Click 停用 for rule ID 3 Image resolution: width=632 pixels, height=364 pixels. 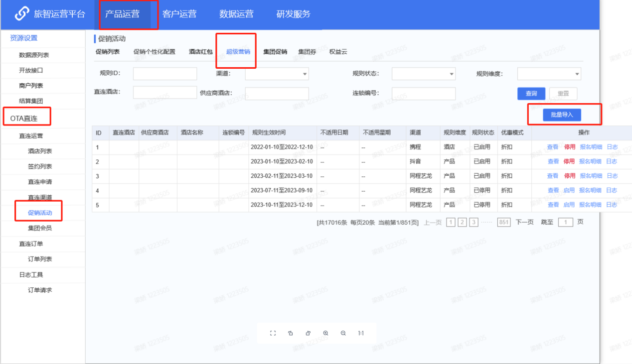click(x=570, y=176)
